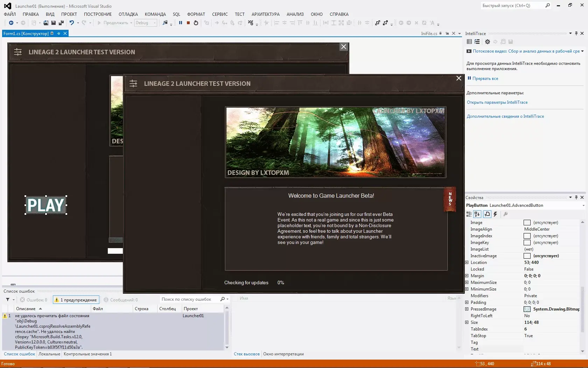Open the Потоковое видео link in IntelliTrace

pyautogui.click(x=526, y=51)
